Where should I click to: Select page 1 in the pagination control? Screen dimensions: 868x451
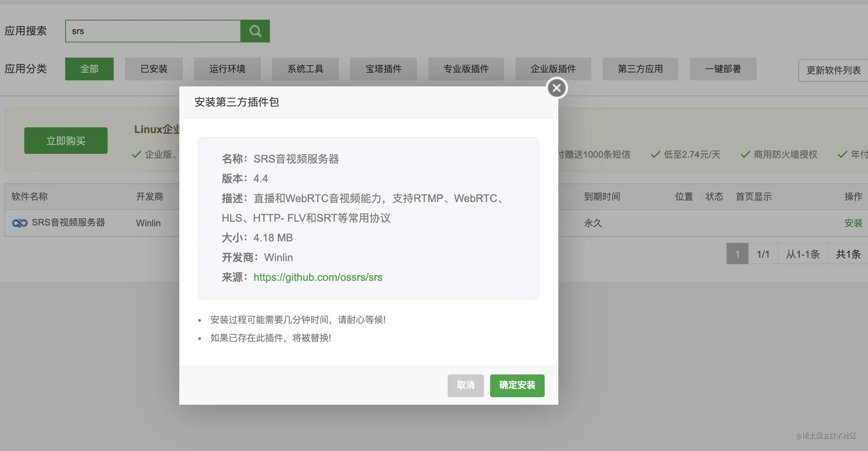737,254
